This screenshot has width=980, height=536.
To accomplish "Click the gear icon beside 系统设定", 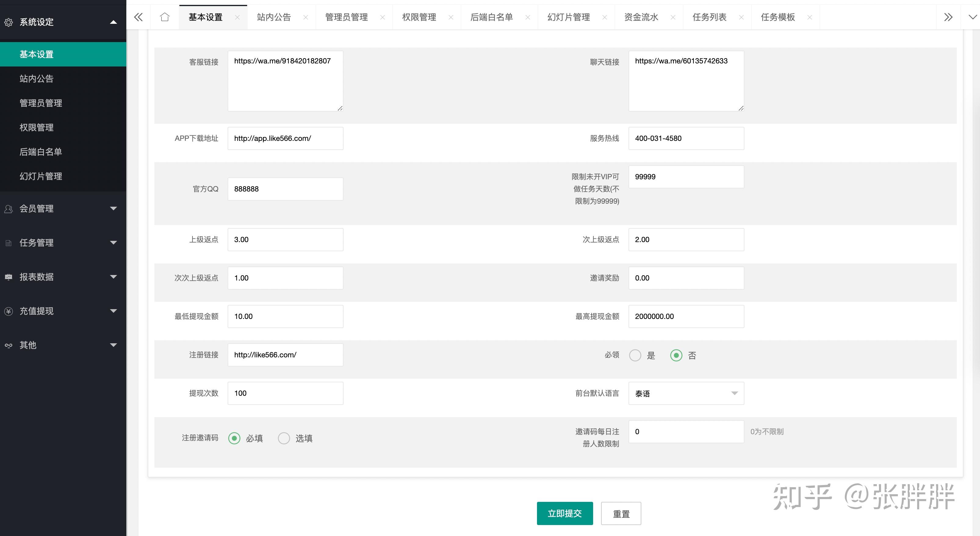I will click(8, 23).
